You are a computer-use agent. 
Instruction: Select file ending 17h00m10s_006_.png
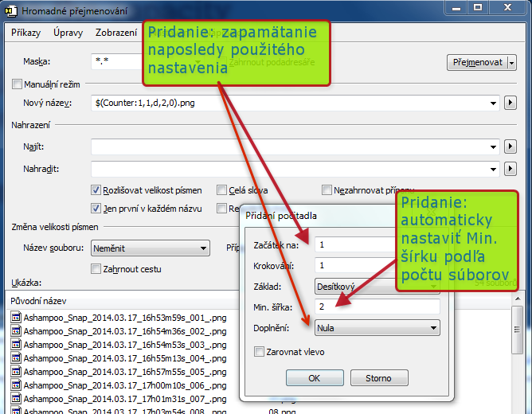pos(125,385)
